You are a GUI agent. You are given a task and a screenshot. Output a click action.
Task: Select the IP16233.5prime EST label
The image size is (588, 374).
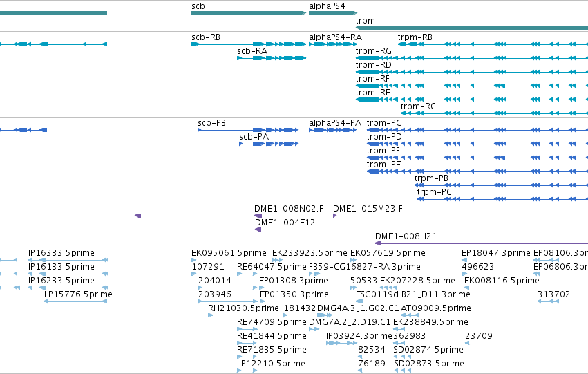[x=61, y=281]
